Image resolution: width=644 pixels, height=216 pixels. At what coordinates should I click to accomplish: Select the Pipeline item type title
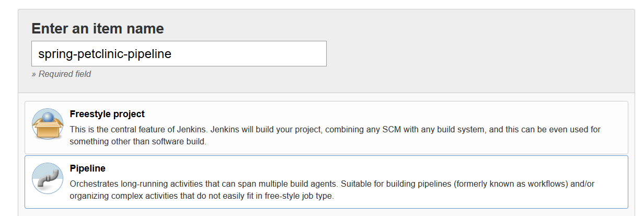(87, 168)
